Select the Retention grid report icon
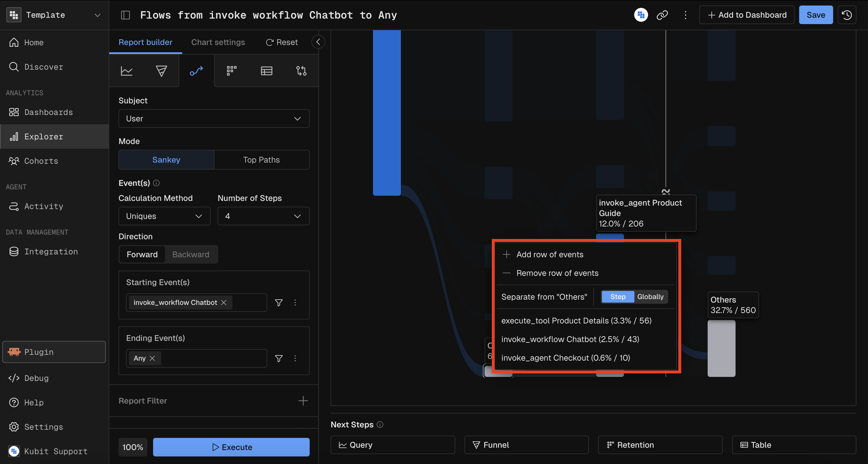The width and height of the screenshot is (868, 464). 232,71
